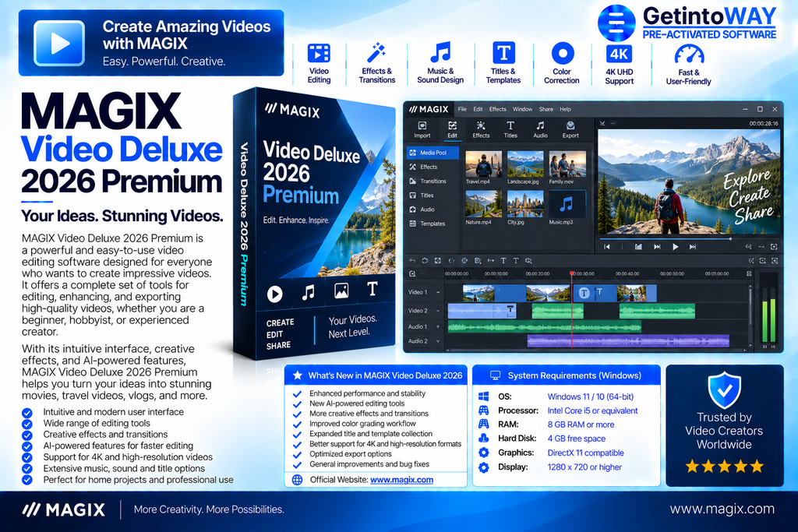Select Templates in the left sidebar
This screenshot has width=798, height=532.
tap(428, 224)
